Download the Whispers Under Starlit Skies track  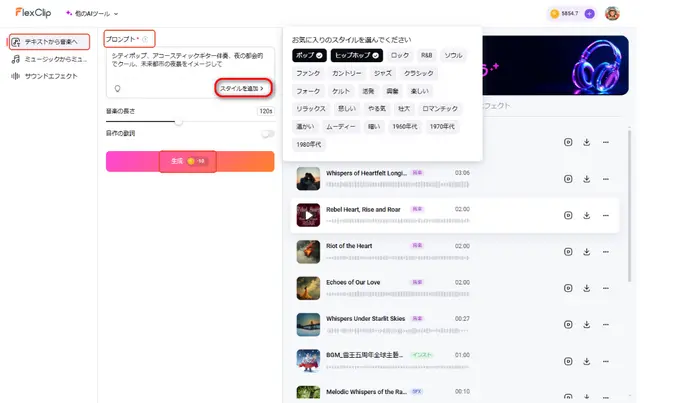(587, 324)
